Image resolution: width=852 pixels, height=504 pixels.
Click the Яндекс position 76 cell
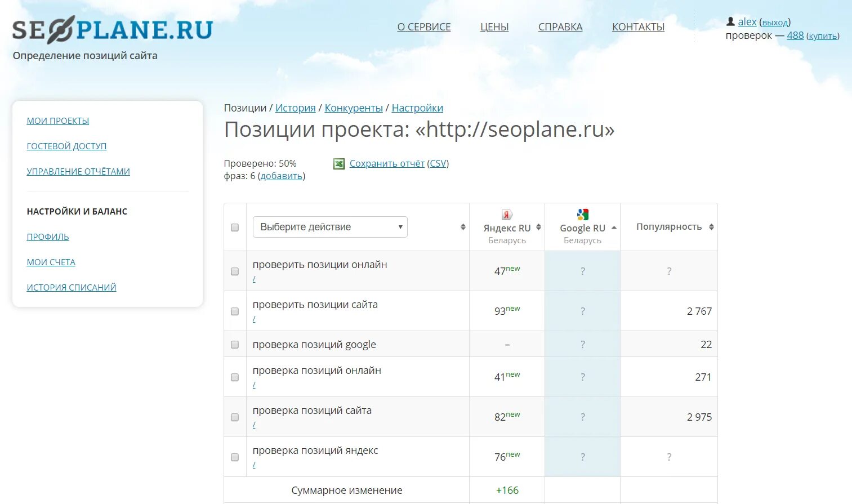tap(507, 457)
